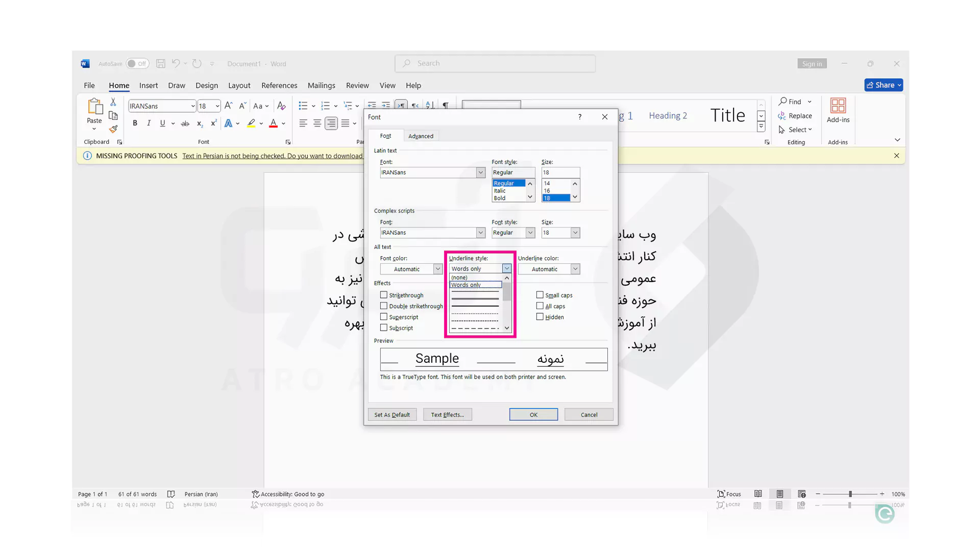Click the Paste icon in Clipboard group

click(94, 106)
